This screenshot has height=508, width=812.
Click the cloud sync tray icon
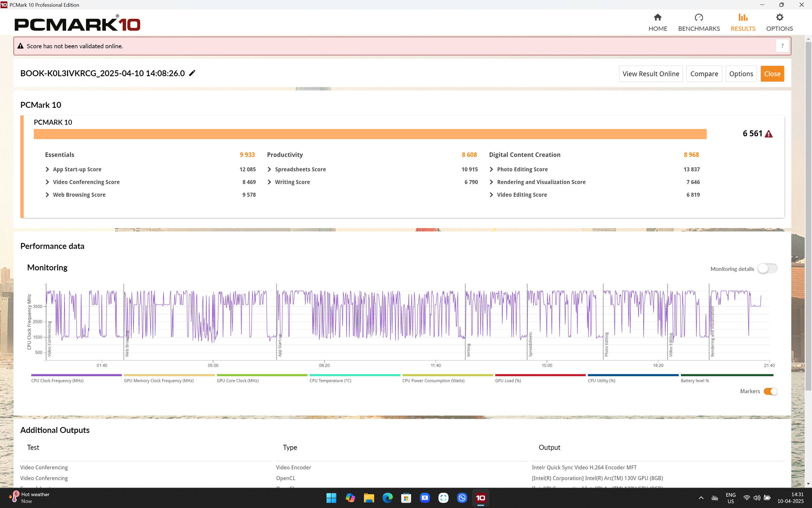[715, 498]
